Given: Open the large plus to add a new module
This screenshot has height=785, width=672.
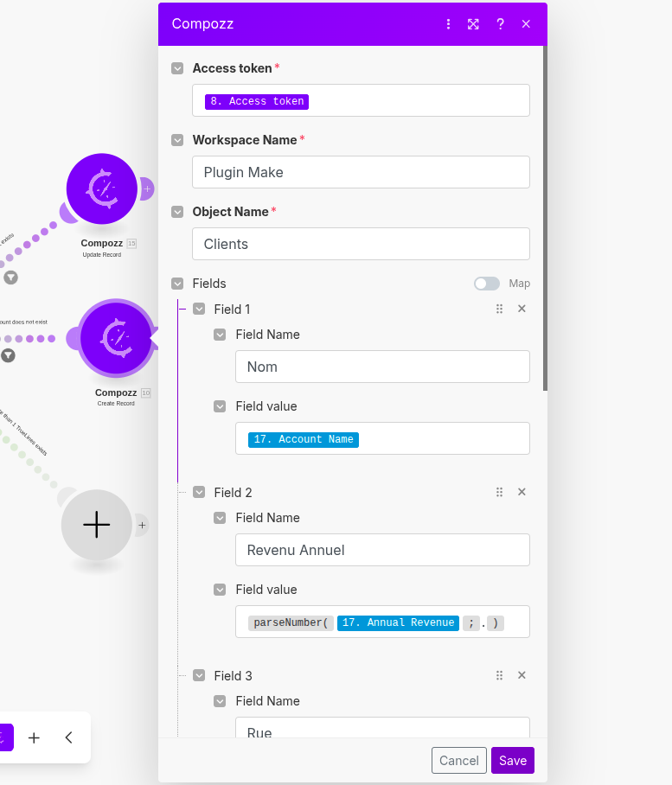Looking at the screenshot, I should (96, 525).
